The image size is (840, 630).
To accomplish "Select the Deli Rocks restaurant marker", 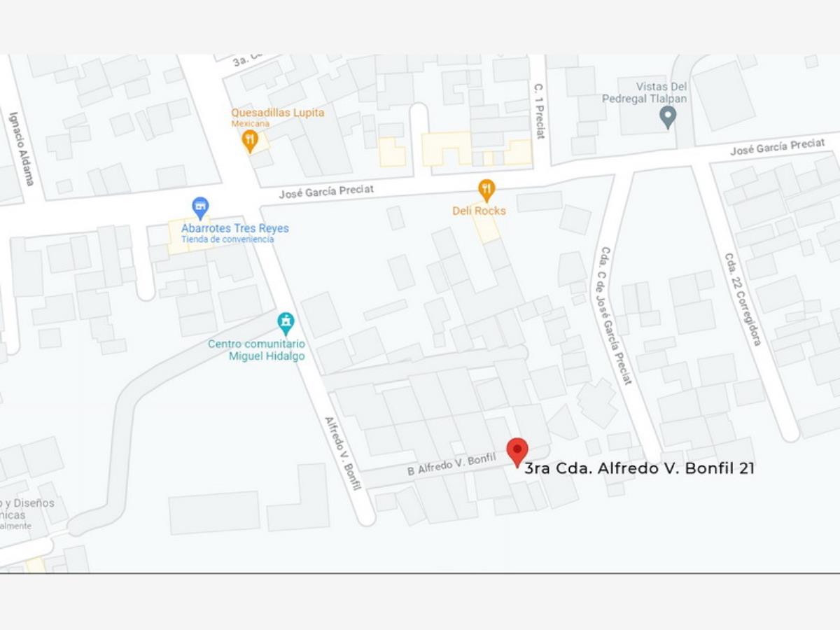I will click(x=486, y=190).
